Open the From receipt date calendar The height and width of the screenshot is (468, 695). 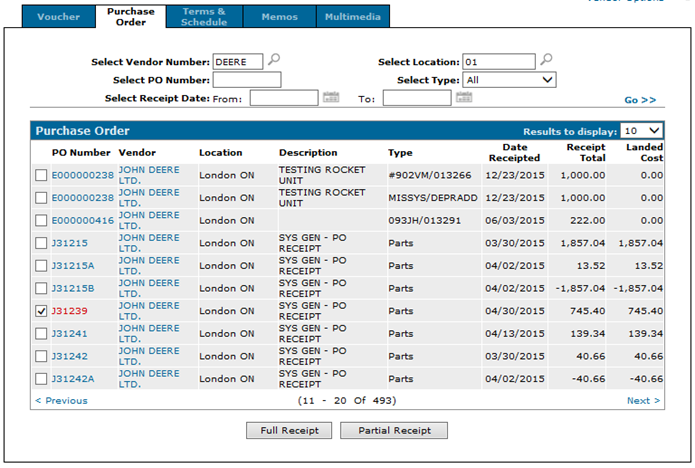click(x=331, y=97)
